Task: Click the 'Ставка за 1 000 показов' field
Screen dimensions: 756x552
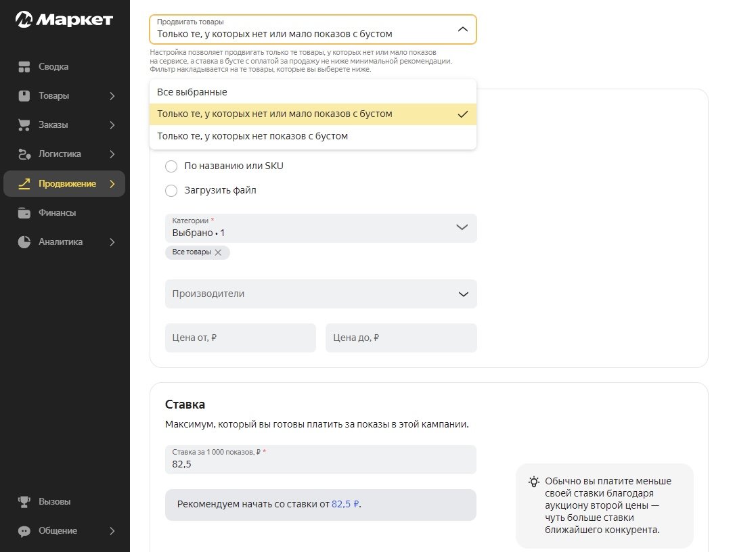Action: (321, 464)
